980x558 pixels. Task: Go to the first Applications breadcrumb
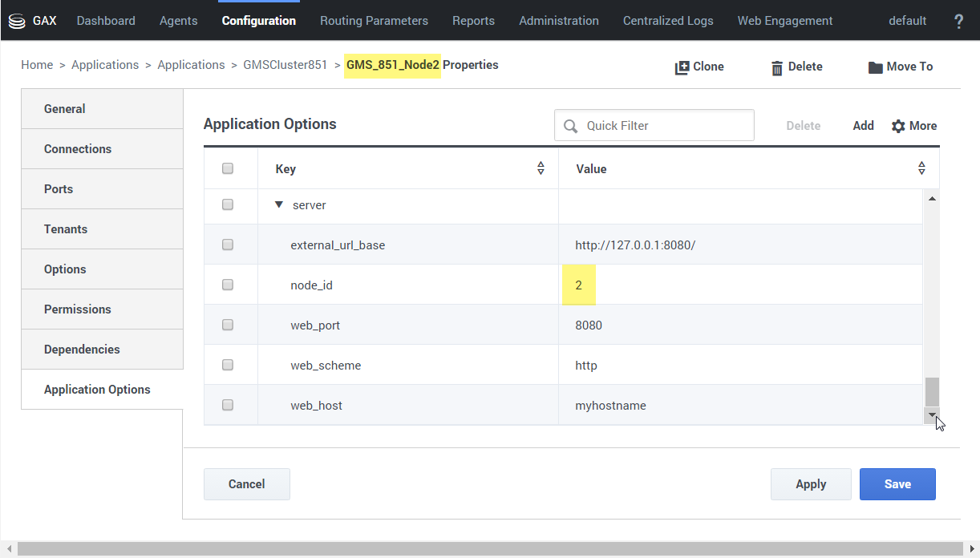coord(105,65)
